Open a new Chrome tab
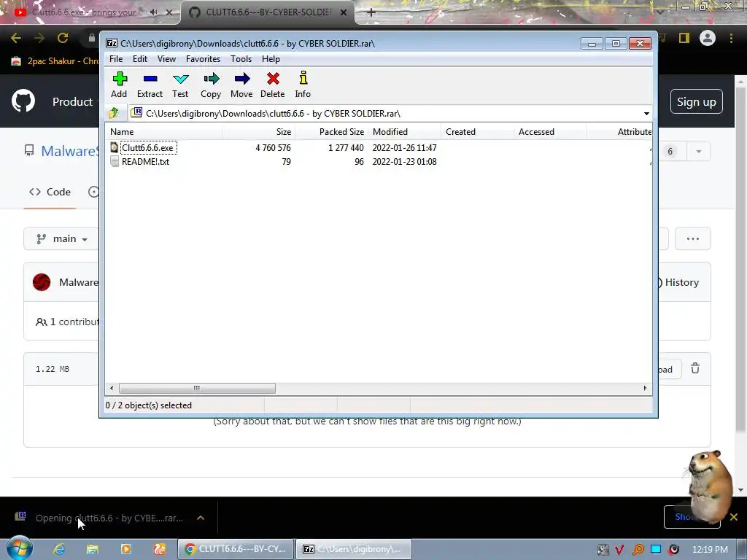 click(371, 12)
